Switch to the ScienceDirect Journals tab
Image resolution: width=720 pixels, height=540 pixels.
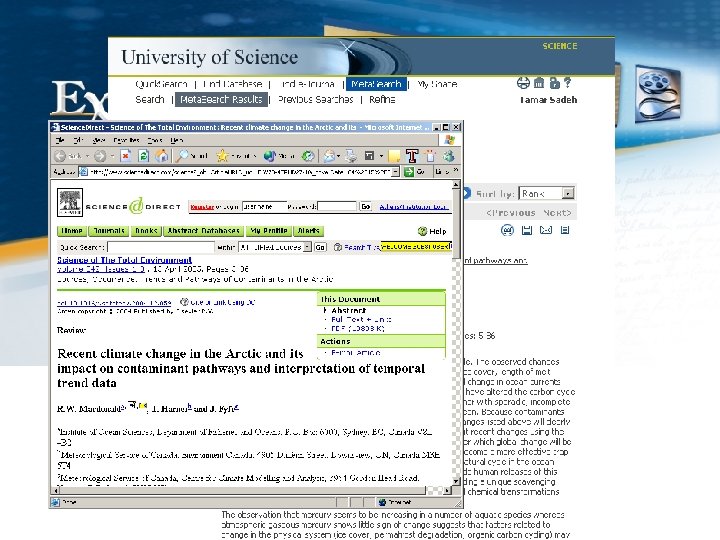[109, 231]
